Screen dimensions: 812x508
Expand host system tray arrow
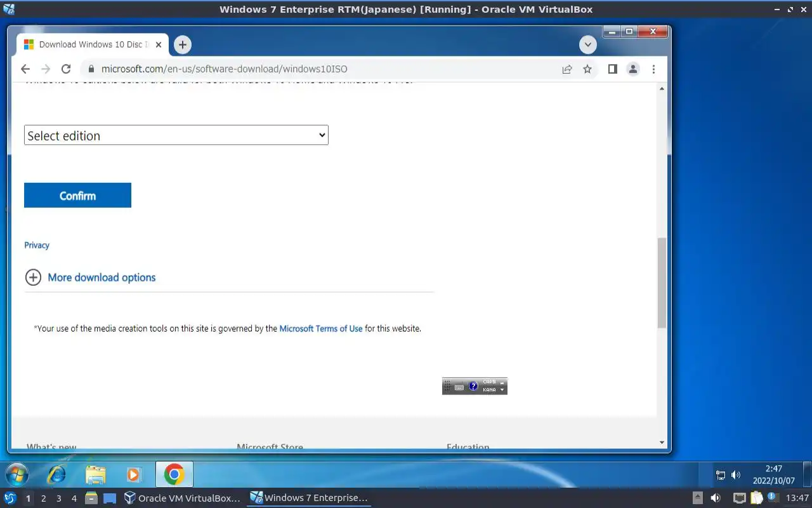point(697,498)
